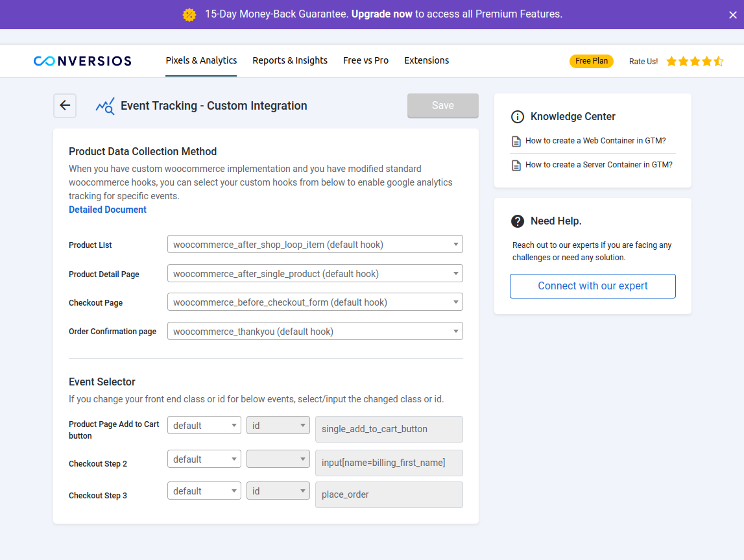Open the Detailed Document link
This screenshot has width=744, height=560.
coord(108,210)
